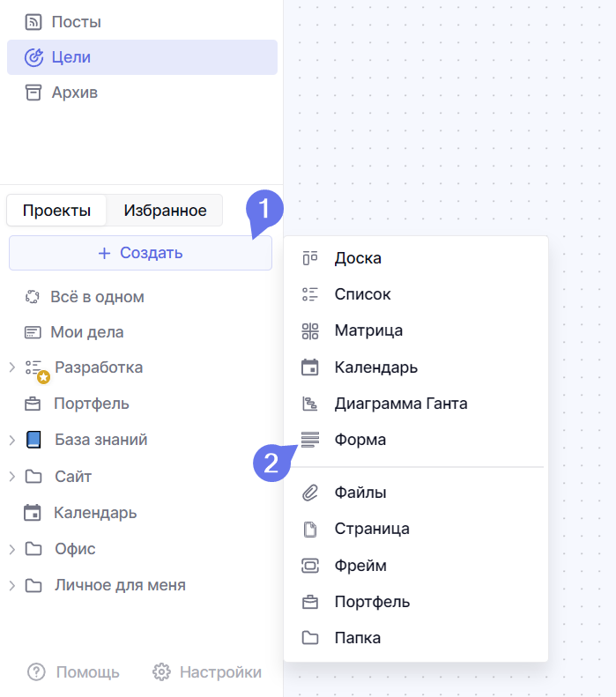The image size is (616, 697).
Task: Expand the Разработка project tree
Action: [12, 367]
